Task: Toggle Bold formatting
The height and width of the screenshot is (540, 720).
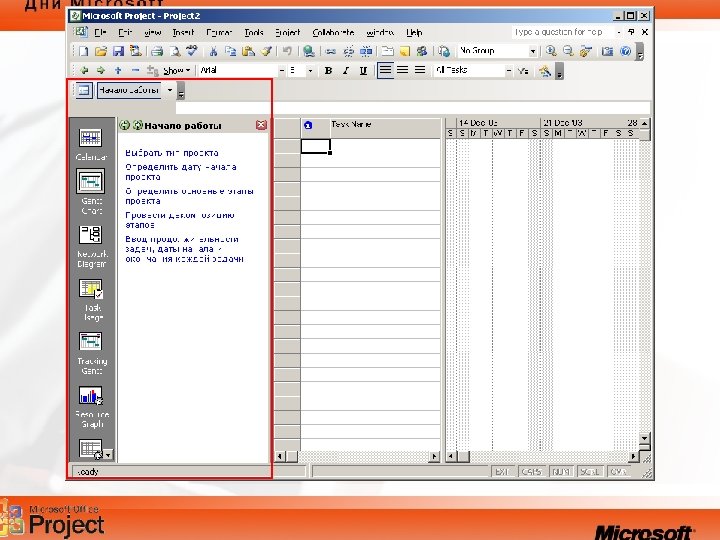Action: pyautogui.click(x=328, y=70)
